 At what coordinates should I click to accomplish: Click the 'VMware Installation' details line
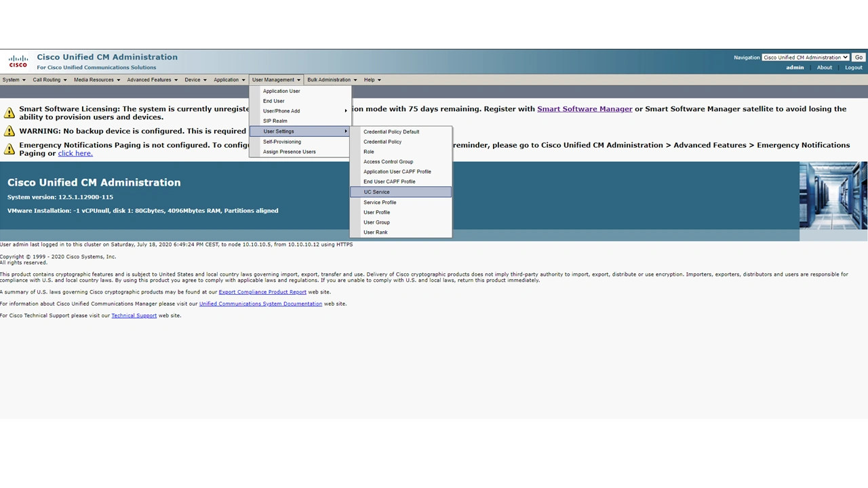(x=142, y=211)
